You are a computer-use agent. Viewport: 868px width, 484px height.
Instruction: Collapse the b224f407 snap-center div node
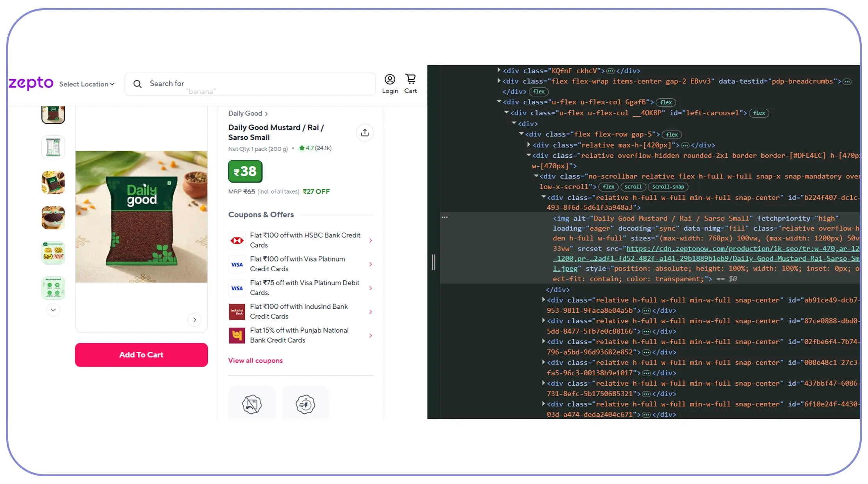tap(543, 197)
